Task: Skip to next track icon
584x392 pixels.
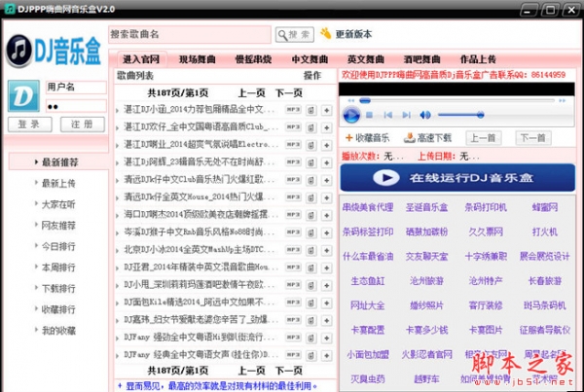Action: (406, 115)
